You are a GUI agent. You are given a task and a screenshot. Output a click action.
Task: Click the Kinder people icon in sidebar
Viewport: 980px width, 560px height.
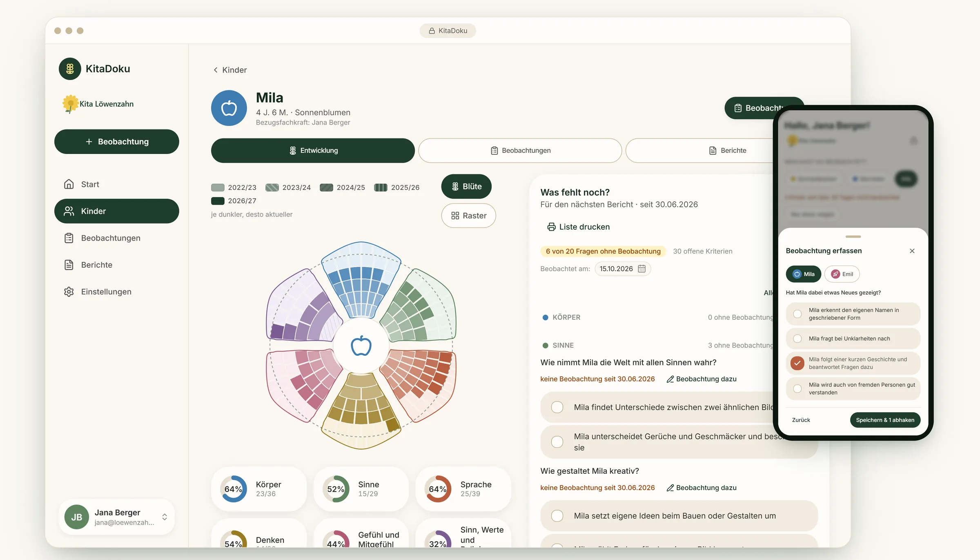coord(69,211)
